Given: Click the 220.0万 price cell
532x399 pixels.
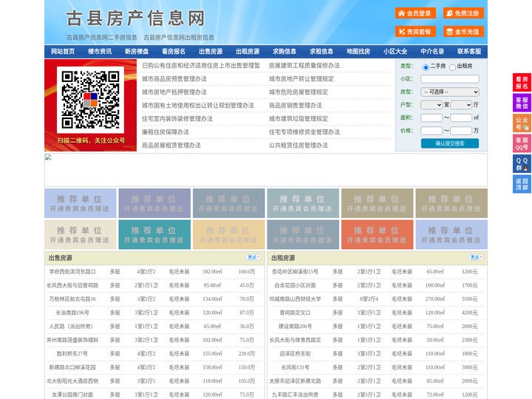Looking at the screenshot, I should click(247, 353).
